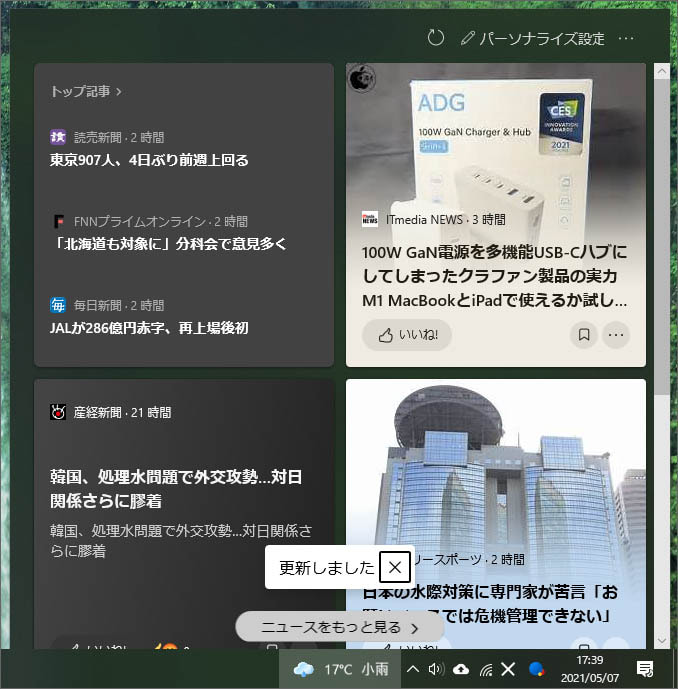Open headline 韓国、処理水問題で外交攻勢

176,489
